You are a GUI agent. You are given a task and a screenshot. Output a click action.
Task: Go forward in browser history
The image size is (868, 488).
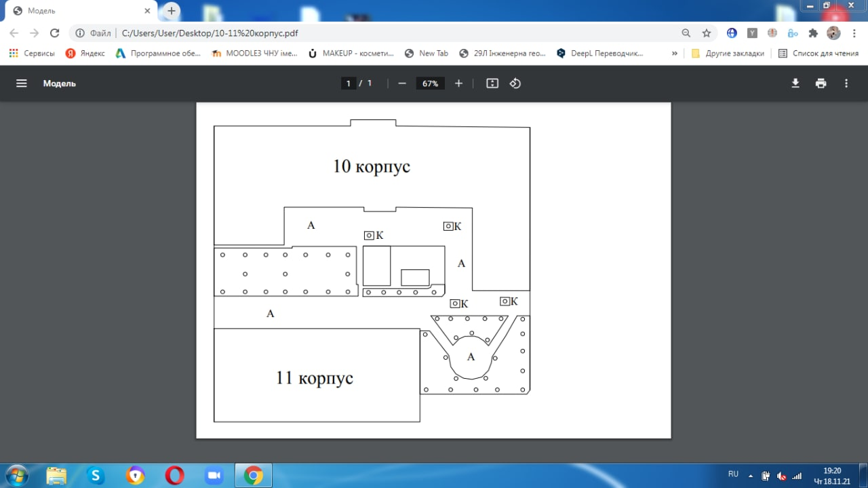click(x=34, y=33)
